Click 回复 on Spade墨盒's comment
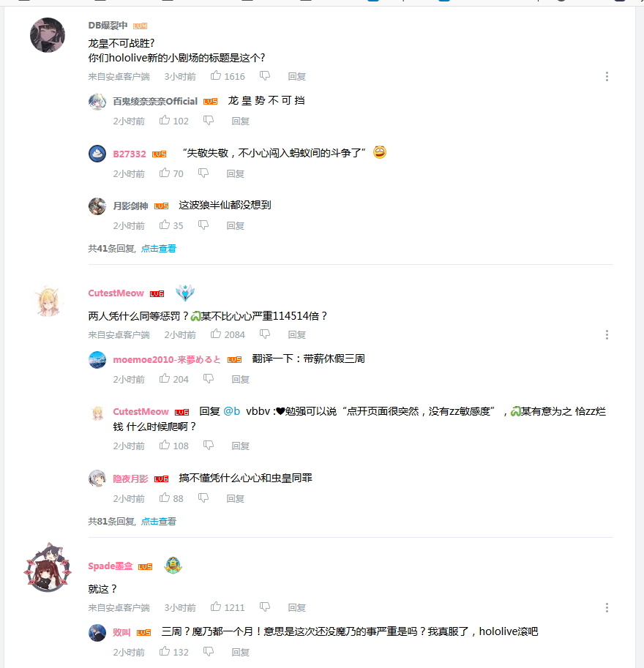Viewport: 644px width, 668px height. [296, 608]
